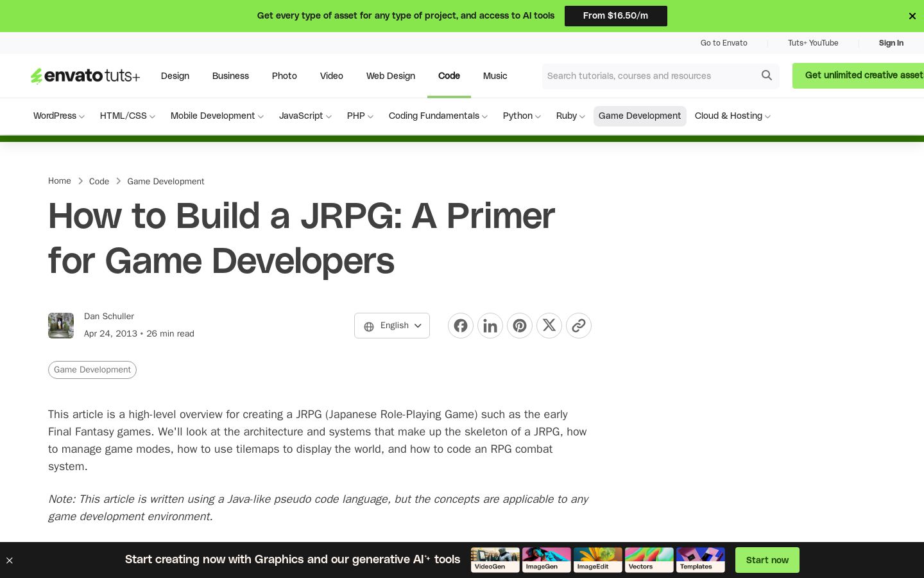
Task: Open author Dan Schuller's profile link
Action: (x=109, y=317)
